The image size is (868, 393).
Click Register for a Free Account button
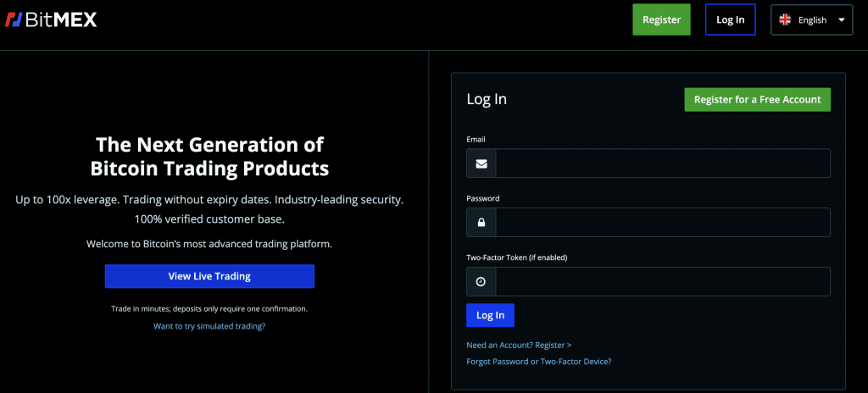coord(757,100)
